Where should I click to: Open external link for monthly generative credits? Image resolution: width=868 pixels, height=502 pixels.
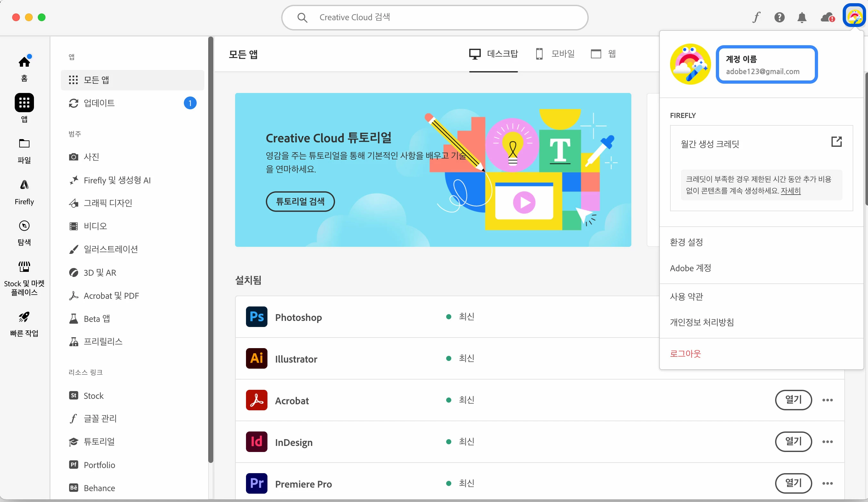[836, 141]
